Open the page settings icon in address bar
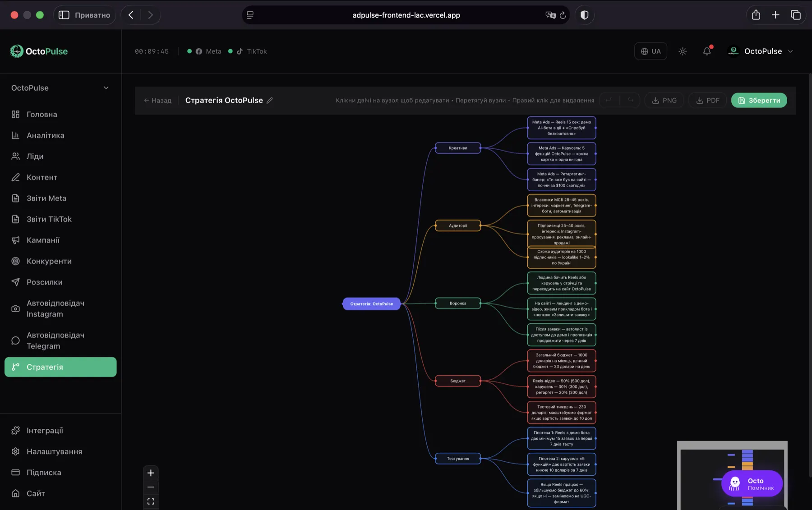This screenshot has height=510, width=812. click(x=250, y=15)
